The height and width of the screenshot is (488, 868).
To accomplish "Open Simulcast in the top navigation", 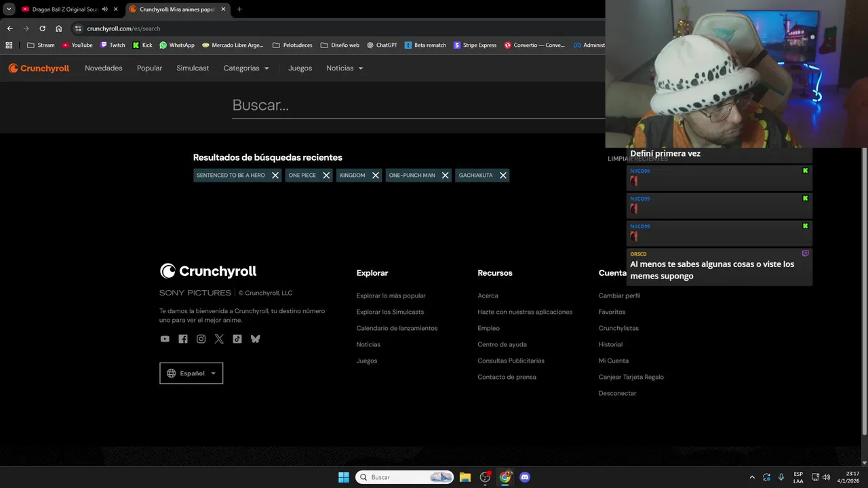I will click(193, 68).
